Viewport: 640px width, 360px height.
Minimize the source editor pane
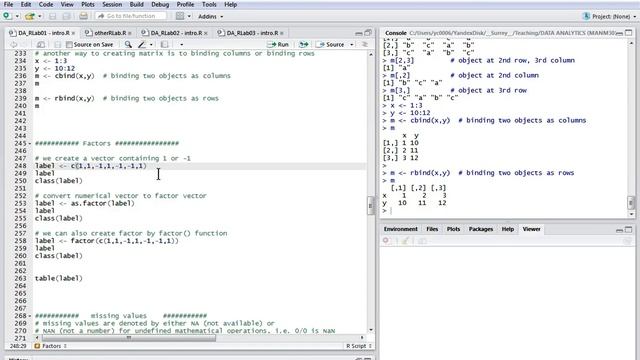coord(358,33)
